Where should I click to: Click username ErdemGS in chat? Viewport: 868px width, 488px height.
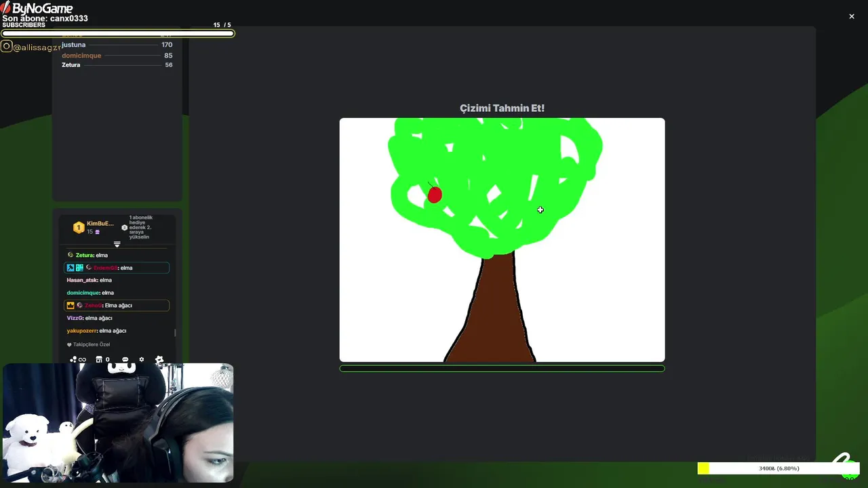click(x=106, y=268)
